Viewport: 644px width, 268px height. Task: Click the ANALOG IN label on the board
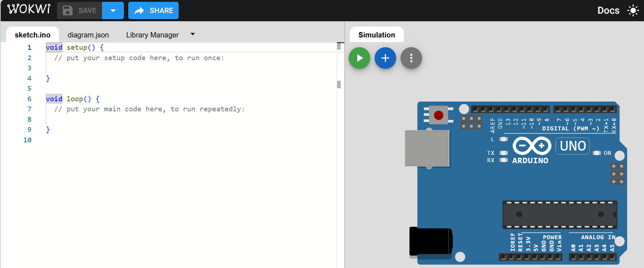pyautogui.click(x=598, y=237)
